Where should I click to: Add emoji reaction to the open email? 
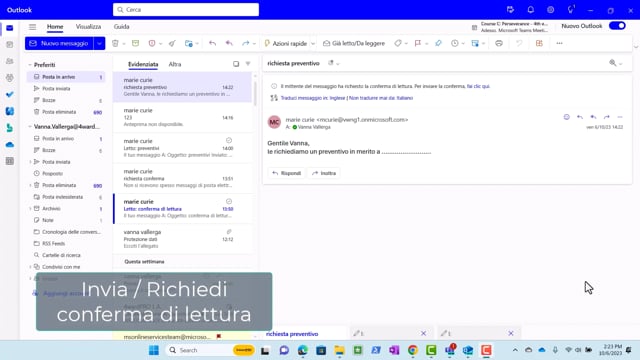click(x=567, y=117)
